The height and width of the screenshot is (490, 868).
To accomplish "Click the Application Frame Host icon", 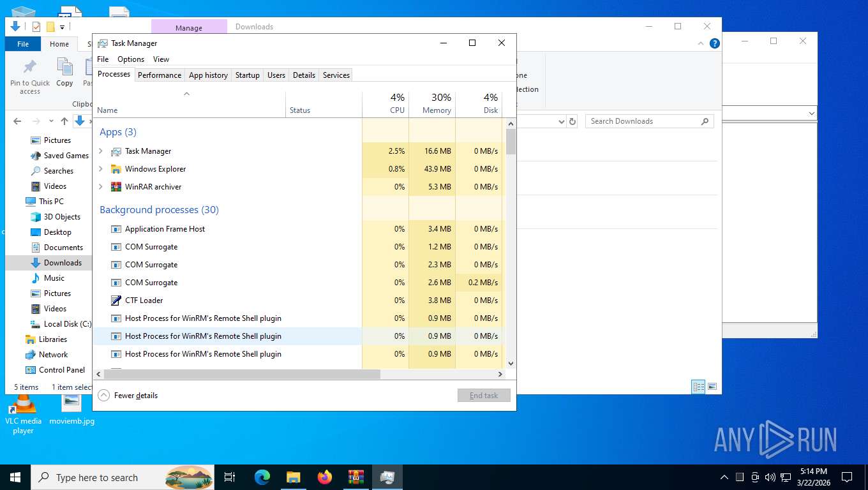I will coord(116,229).
